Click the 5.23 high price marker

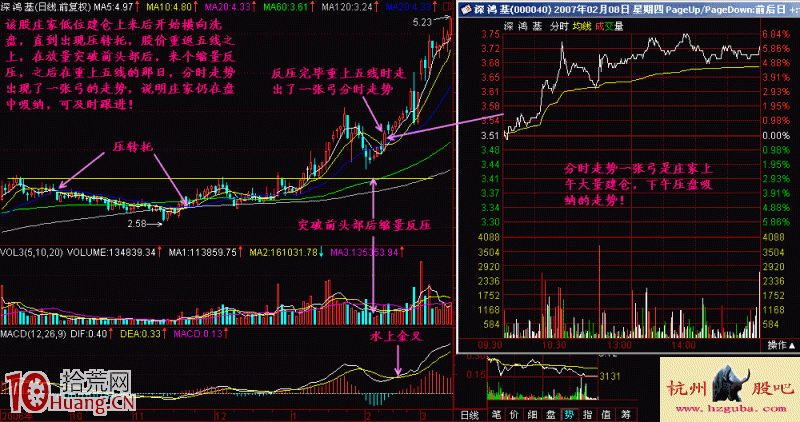pyautogui.click(x=422, y=22)
